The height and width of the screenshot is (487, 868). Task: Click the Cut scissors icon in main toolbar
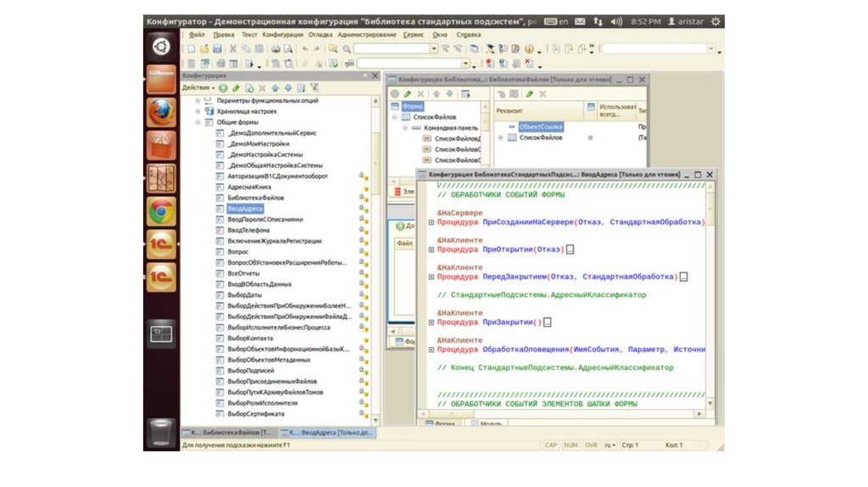click(233, 49)
